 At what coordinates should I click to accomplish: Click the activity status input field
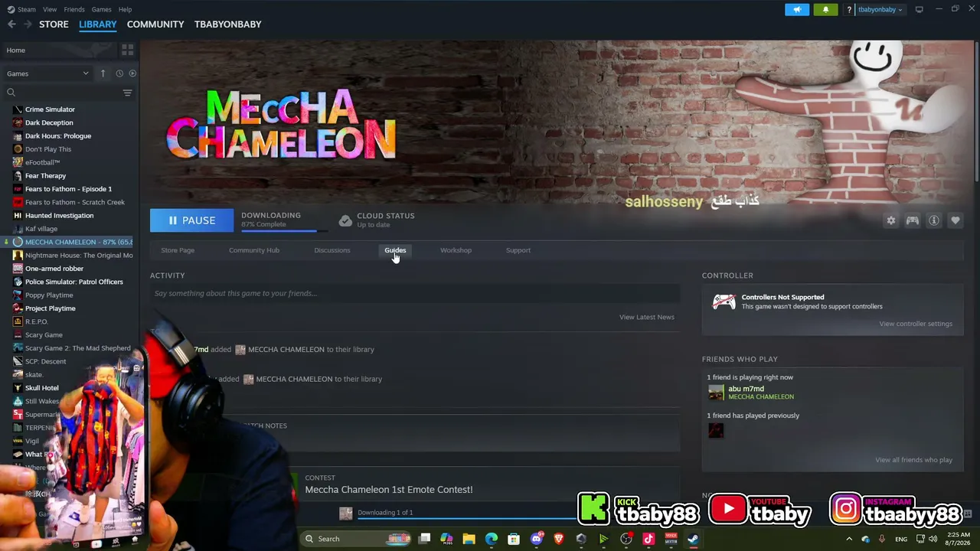[415, 293]
